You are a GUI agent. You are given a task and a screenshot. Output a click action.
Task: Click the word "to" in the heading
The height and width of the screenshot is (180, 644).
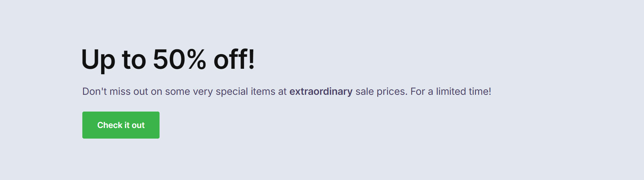(x=134, y=60)
